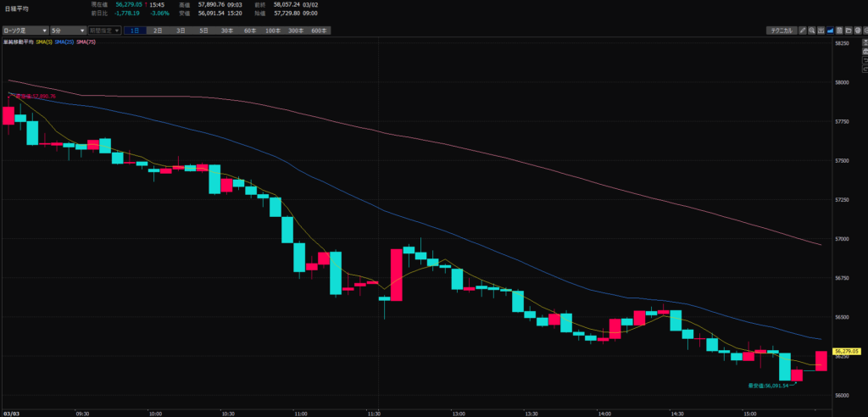
Task: Open the 期間指定 period dropdown
Action: coord(103,31)
